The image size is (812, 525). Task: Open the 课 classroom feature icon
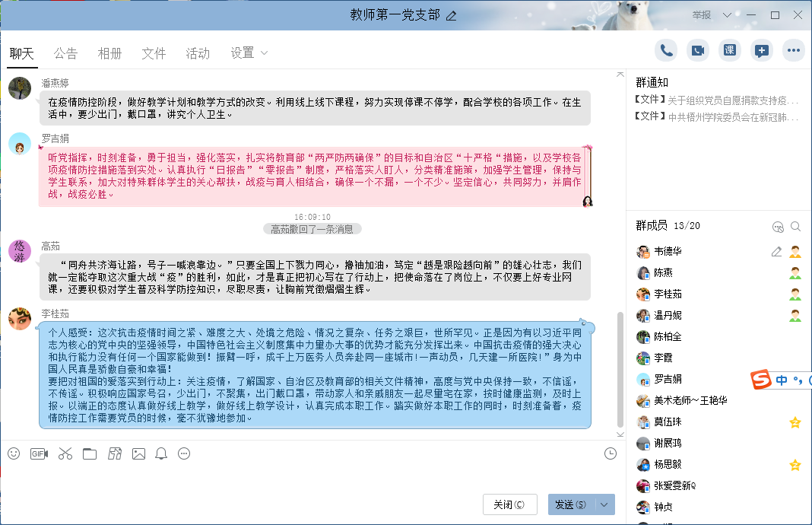pyautogui.click(x=730, y=51)
